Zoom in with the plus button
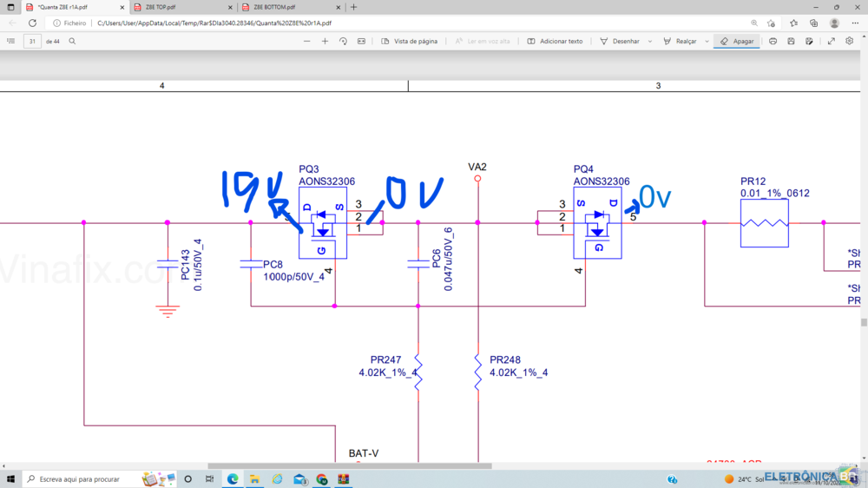 (x=325, y=41)
